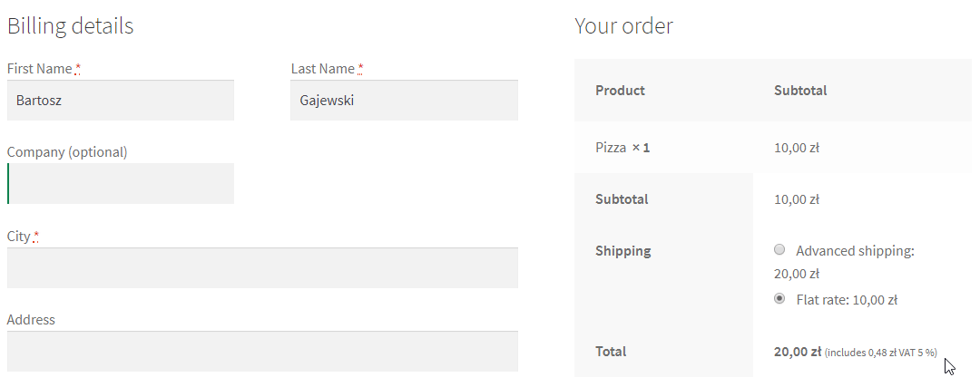This screenshot has width=980, height=387.
Task: Click into the First Name field
Action: click(121, 101)
